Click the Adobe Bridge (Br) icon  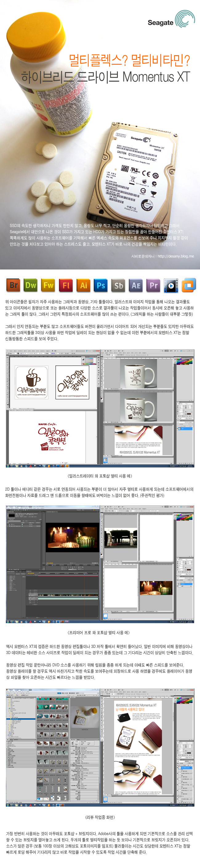pos(13,286)
